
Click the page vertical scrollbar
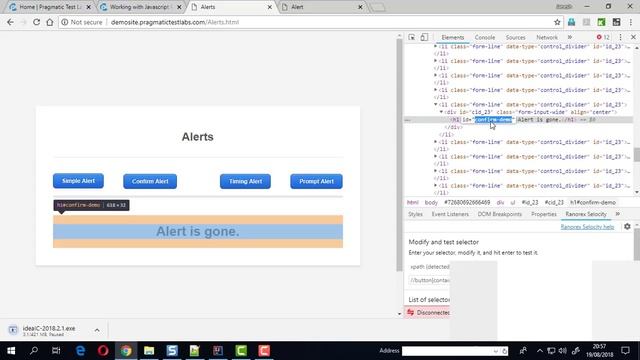point(399,155)
